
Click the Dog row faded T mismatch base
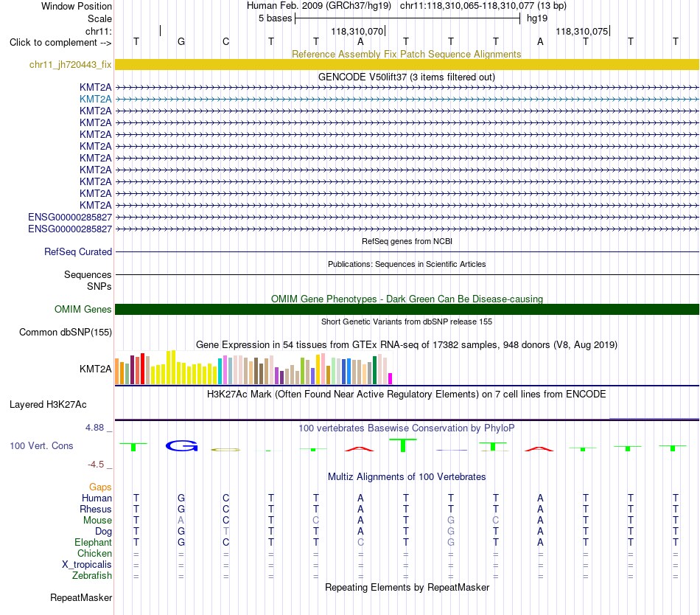226,532
